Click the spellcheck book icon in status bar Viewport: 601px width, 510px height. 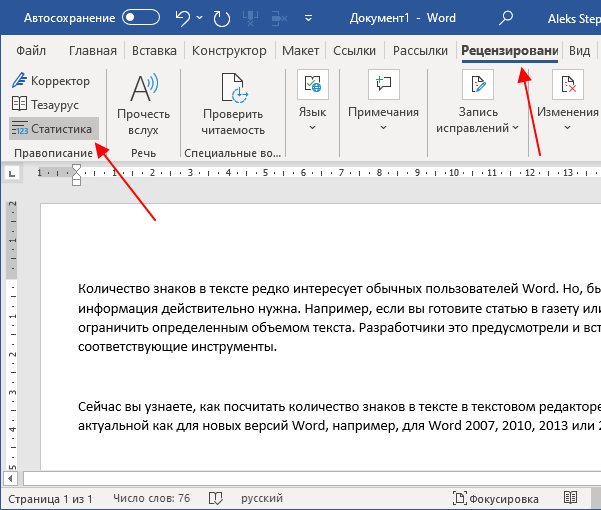click(x=215, y=499)
